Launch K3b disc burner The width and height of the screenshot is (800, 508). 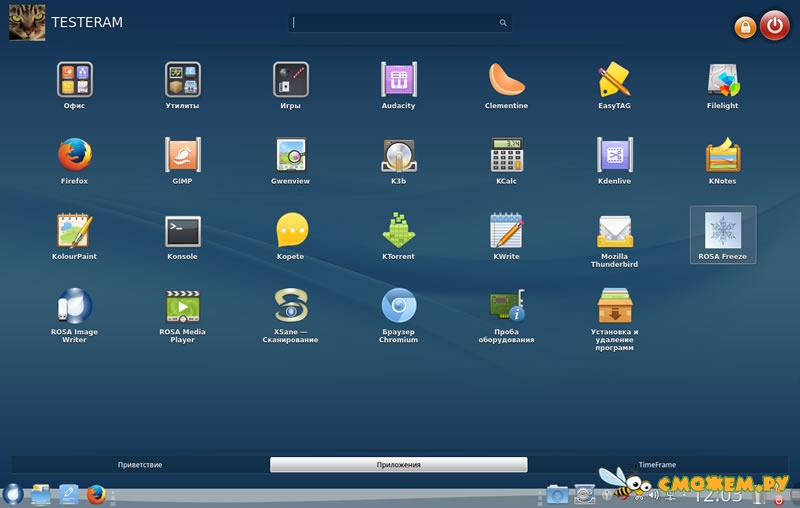tap(398, 160)
